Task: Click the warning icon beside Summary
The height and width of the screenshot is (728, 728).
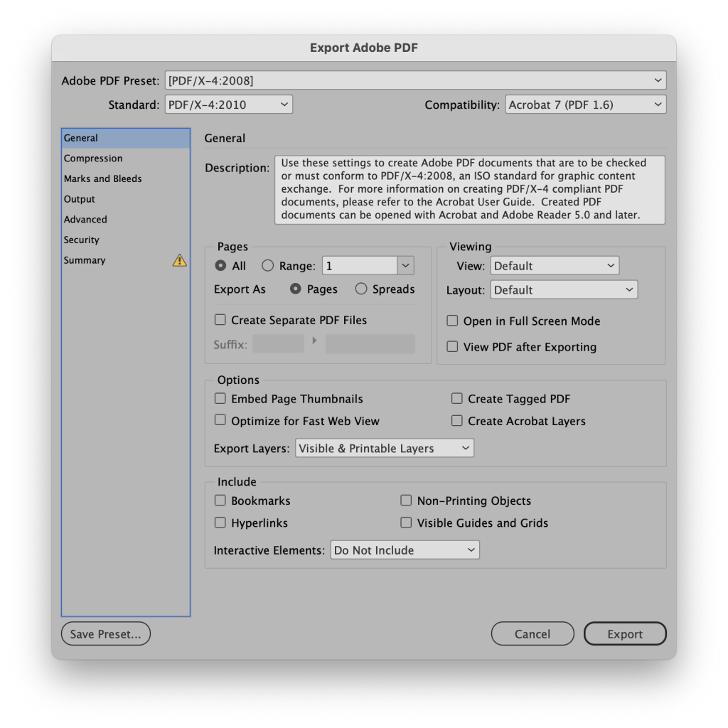Action: point(179,261)
